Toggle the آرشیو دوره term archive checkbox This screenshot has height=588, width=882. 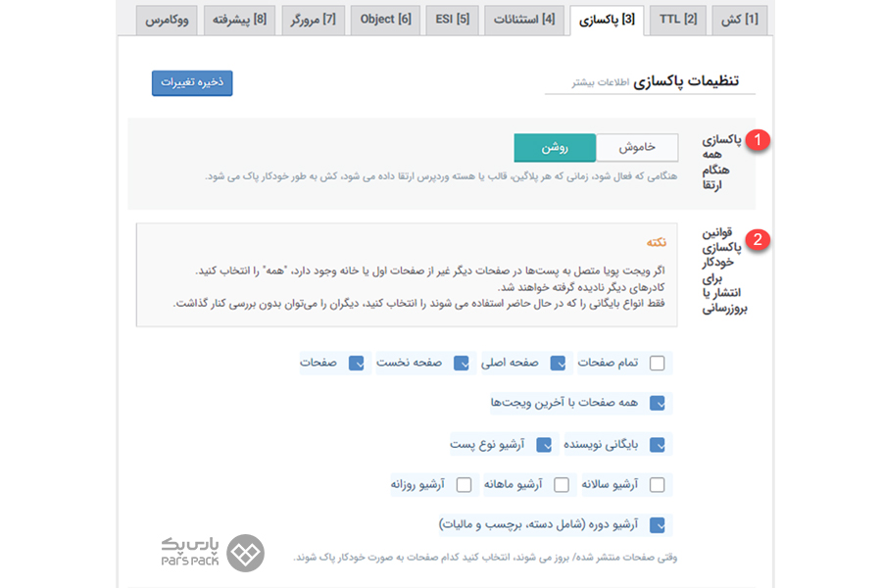657,525
